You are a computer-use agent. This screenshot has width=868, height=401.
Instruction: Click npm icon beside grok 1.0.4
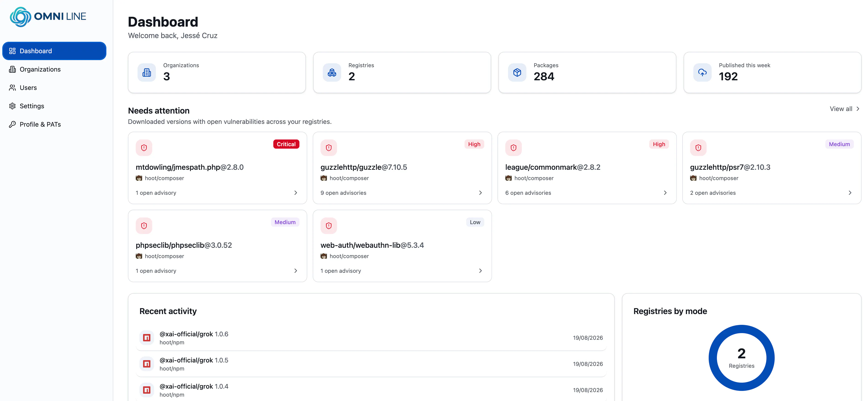pyautogui.click(x=147, y=390)
